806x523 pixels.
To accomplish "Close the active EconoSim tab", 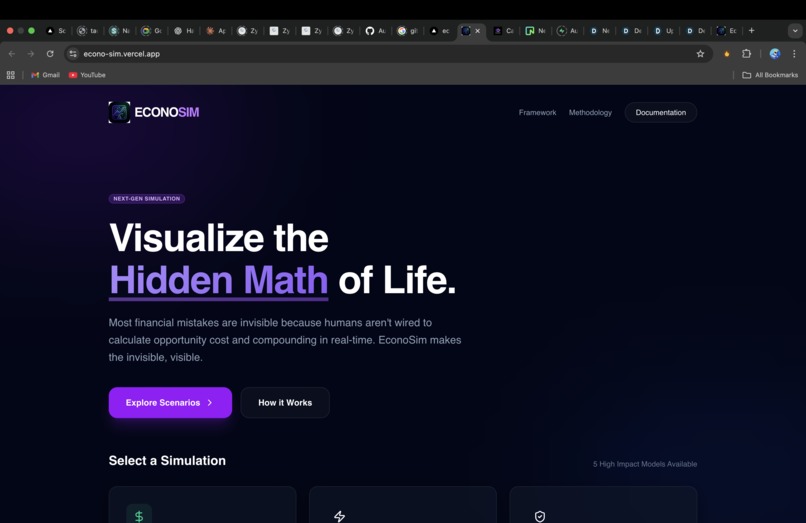I will pos(478,31).
